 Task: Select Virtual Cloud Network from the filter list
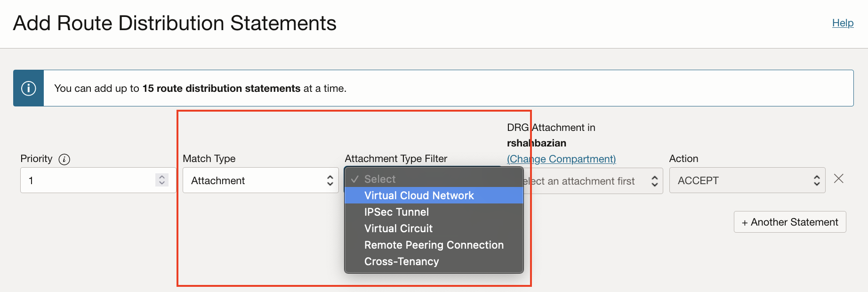pos(419,195)
